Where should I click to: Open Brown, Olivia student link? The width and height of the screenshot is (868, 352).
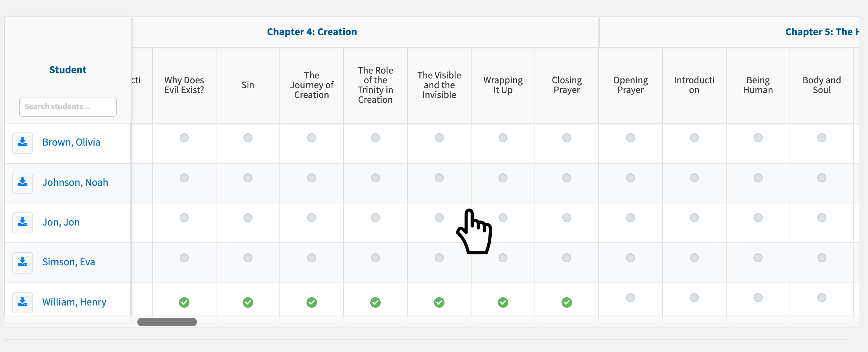click(x=71, y=142)
